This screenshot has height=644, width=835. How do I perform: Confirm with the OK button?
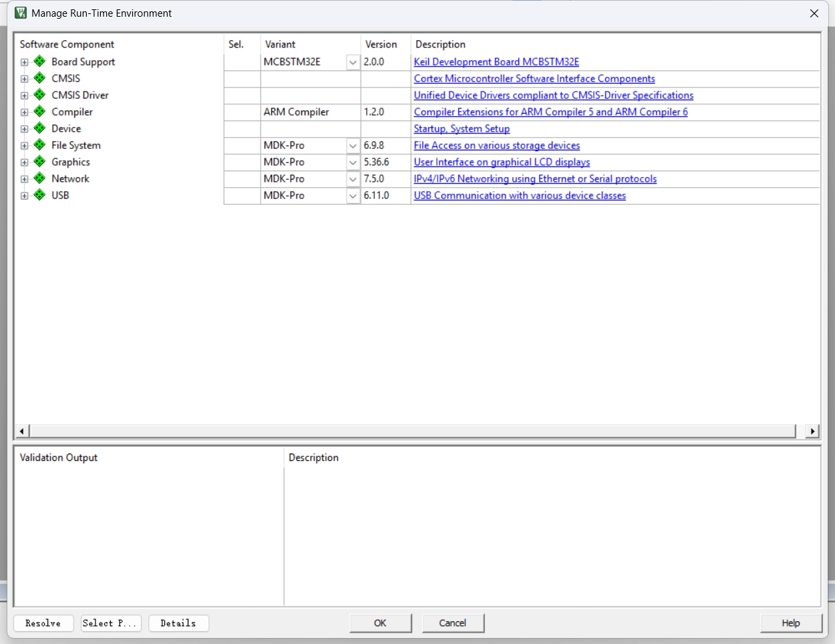(x=380, y=623)
